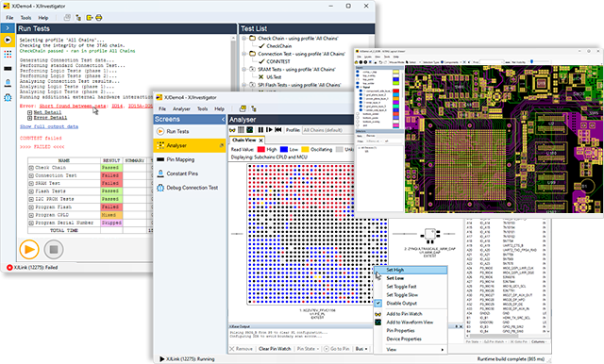
Task: Collapse Check Chain node in Test List
Action: (x=243, y=38)
